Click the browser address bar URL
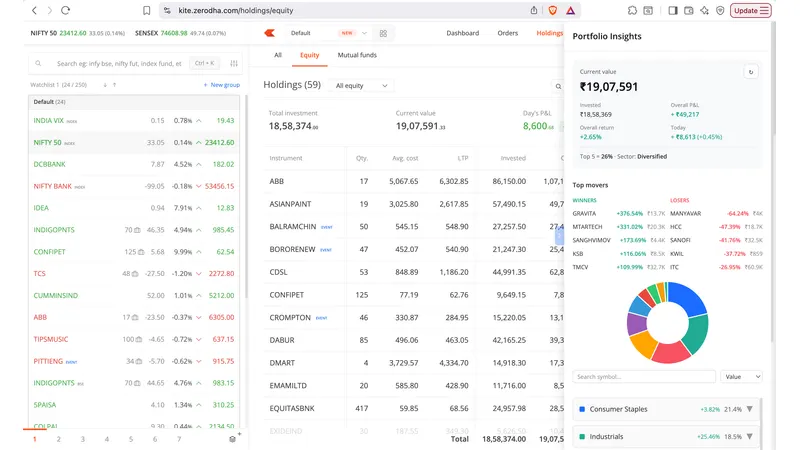The width and height of the screenshot is (800, 450). (x=236, y=10)
